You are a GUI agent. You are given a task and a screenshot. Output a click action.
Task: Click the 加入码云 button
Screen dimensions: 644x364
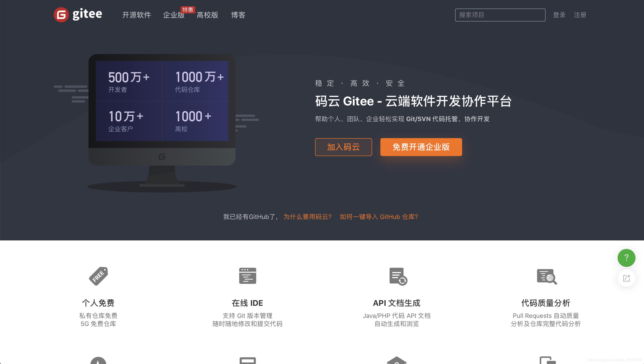(x=343, y=147)
